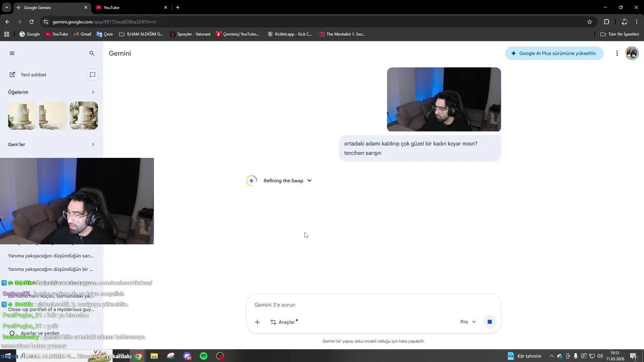Stop the response with the stop button
644x362 pixels.
[x=490, y=322]
